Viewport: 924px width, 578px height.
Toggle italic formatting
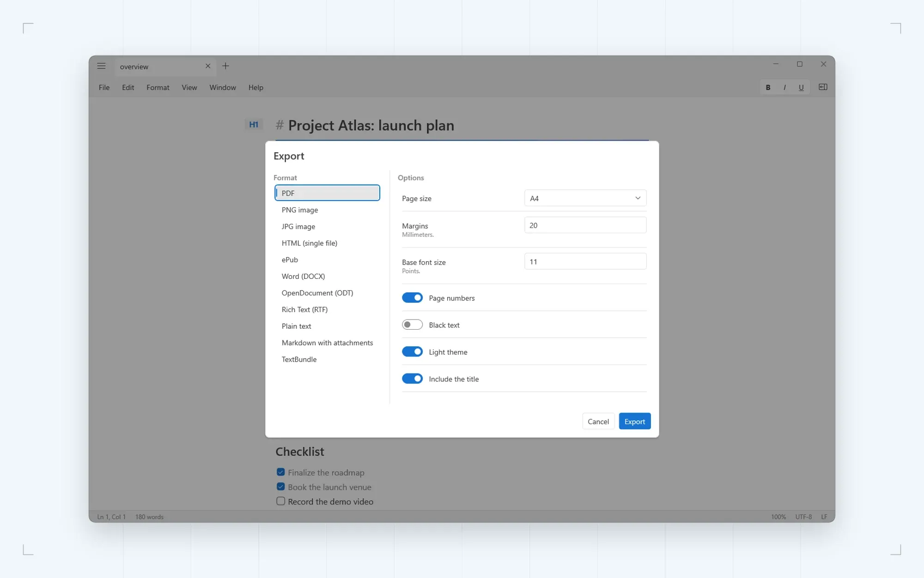tap(784, 87)
